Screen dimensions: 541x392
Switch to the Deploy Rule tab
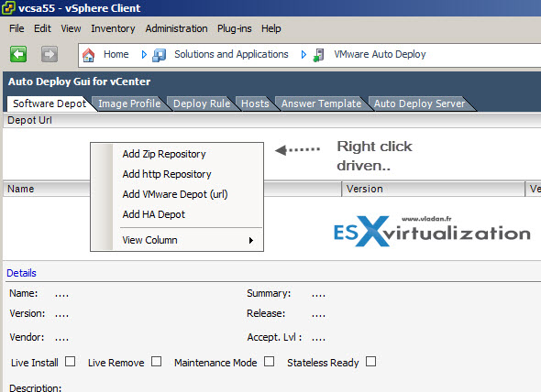point(202,103)
